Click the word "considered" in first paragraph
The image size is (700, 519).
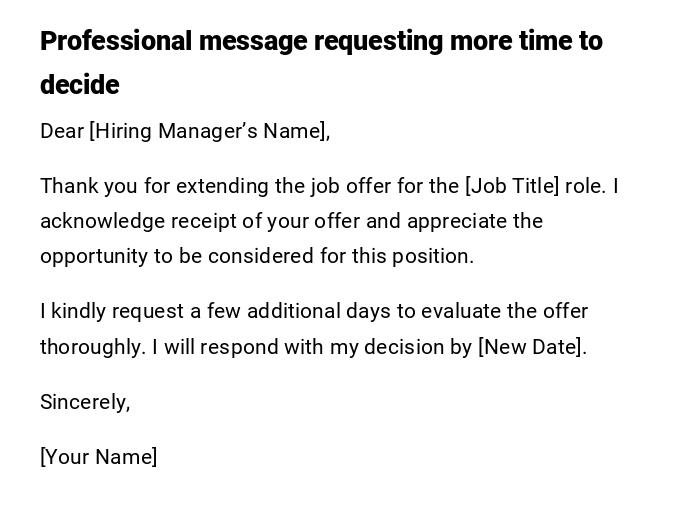[x=267, y=256]
